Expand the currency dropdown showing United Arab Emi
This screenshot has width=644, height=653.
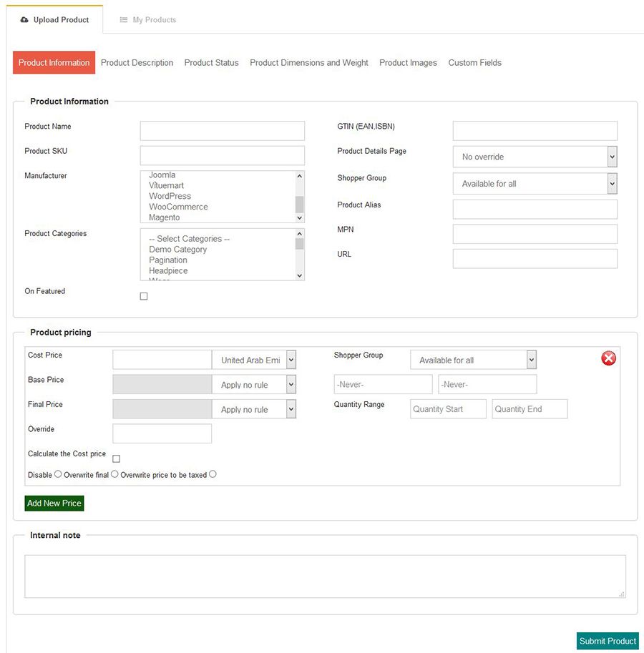pyautogui.click(x=254, y=360)
